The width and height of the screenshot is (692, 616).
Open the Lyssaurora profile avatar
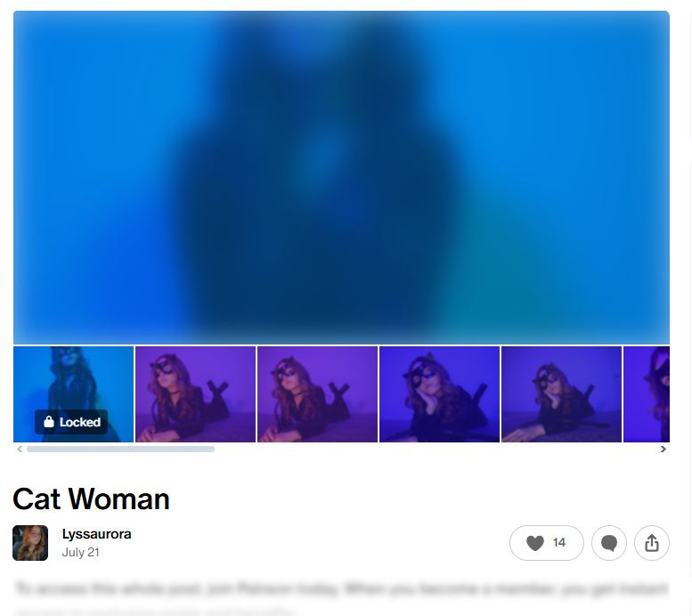(30, 543)
